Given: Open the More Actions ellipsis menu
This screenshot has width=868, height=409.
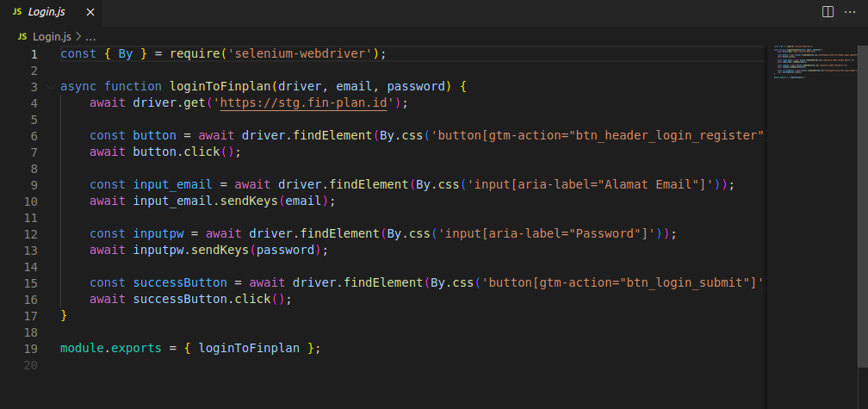Looking at the screenshot, I should [x=850, y=12].
